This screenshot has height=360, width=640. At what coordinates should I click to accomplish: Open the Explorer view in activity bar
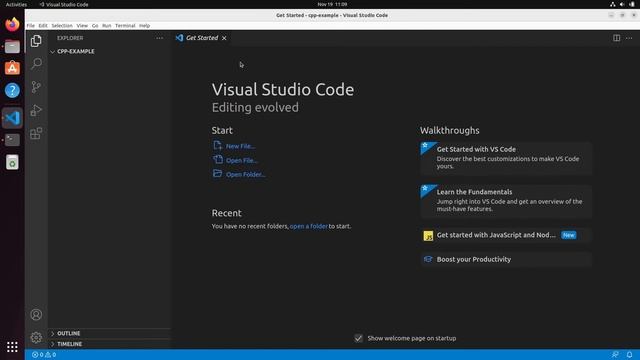click(36, 41)
